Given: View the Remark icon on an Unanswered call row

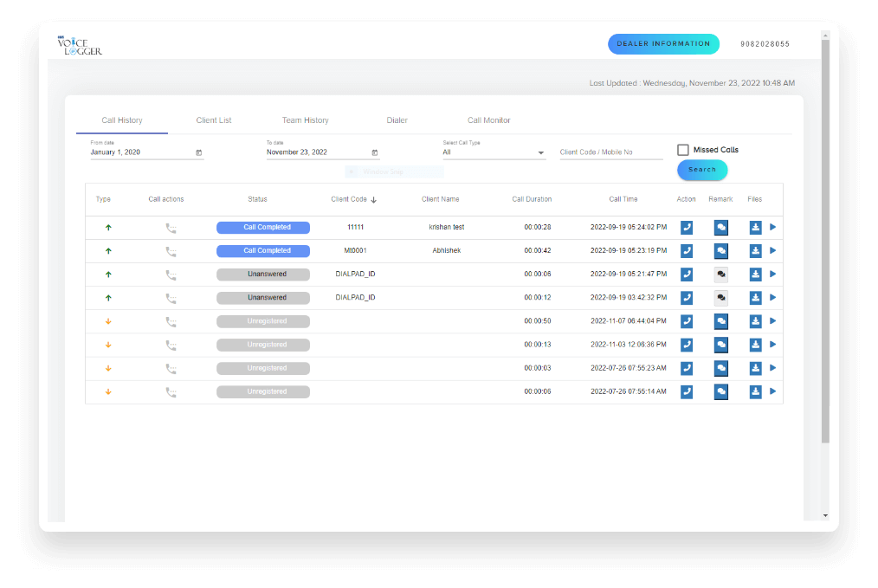Looking at the screenshot, I should tap(720, 274).
